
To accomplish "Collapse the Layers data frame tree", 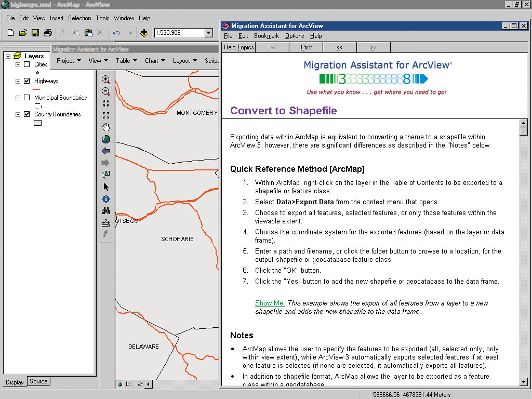I will click(x=8, y=56).
